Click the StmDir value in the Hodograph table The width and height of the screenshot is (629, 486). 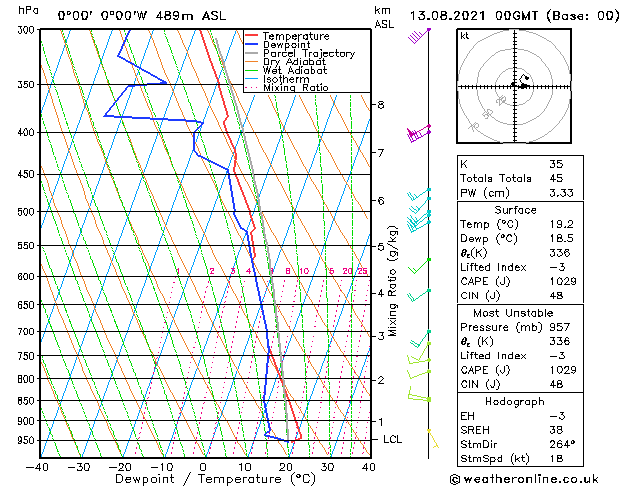(x=562, y=444)
